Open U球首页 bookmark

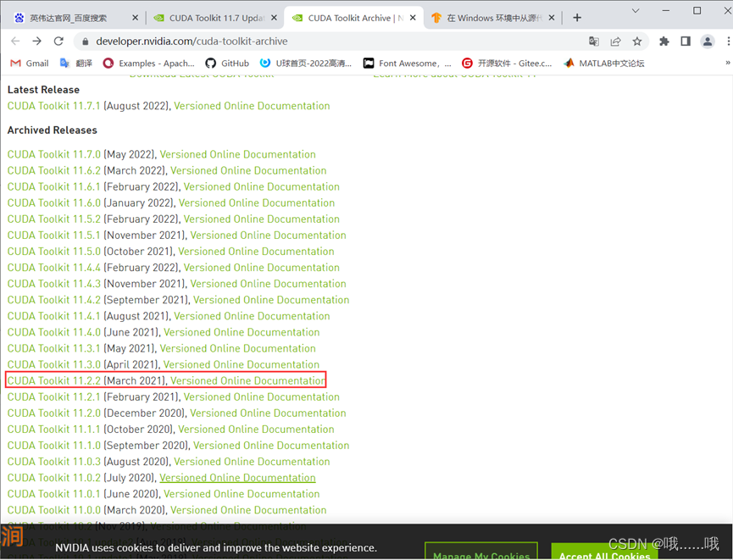pos(306,63)
